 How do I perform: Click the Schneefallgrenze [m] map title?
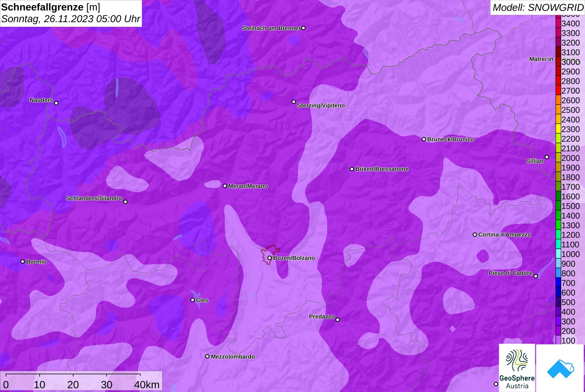[x=51, y=7]
